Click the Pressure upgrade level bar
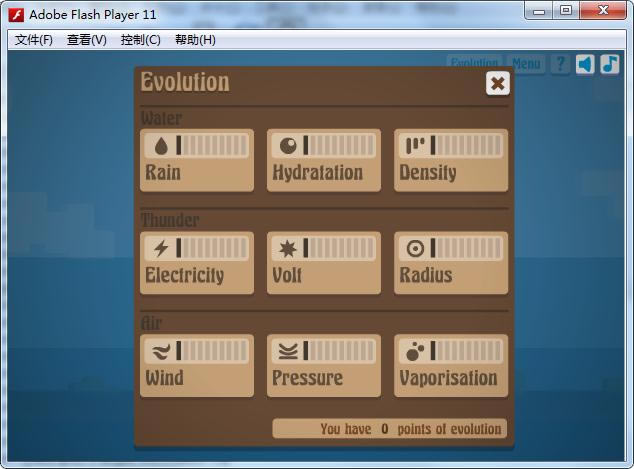Viewport: 634px width, 469px height. coord(339,351)
